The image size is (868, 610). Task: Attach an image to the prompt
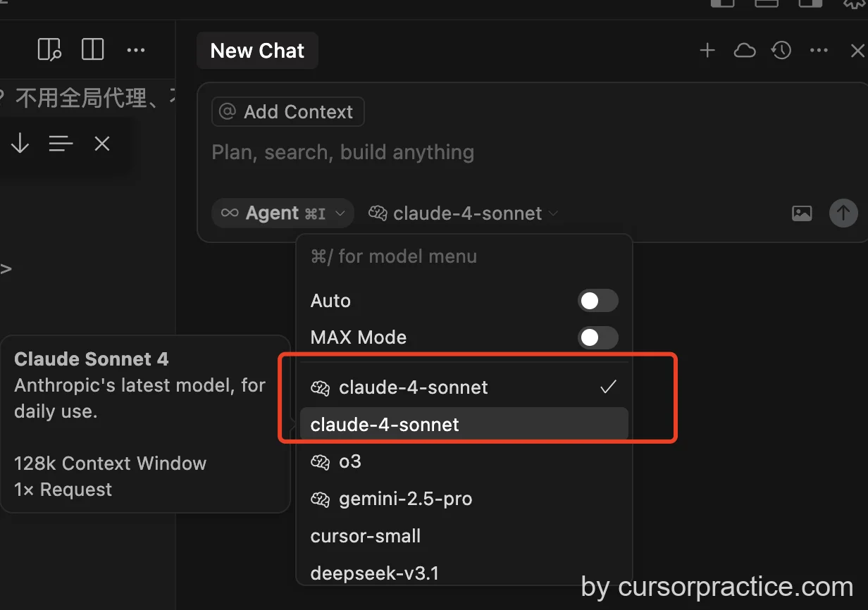click(x=802, y=213)
